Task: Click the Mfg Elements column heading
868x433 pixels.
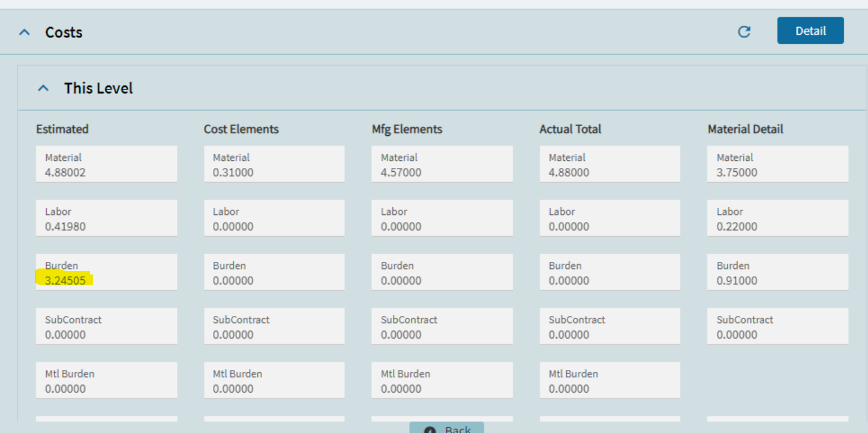Action: tap(407, 129)
